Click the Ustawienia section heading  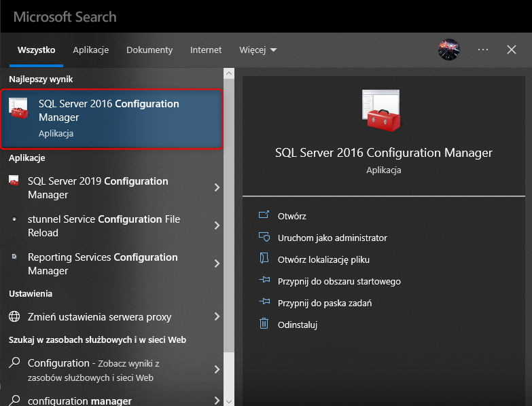[x=31, y=293]
